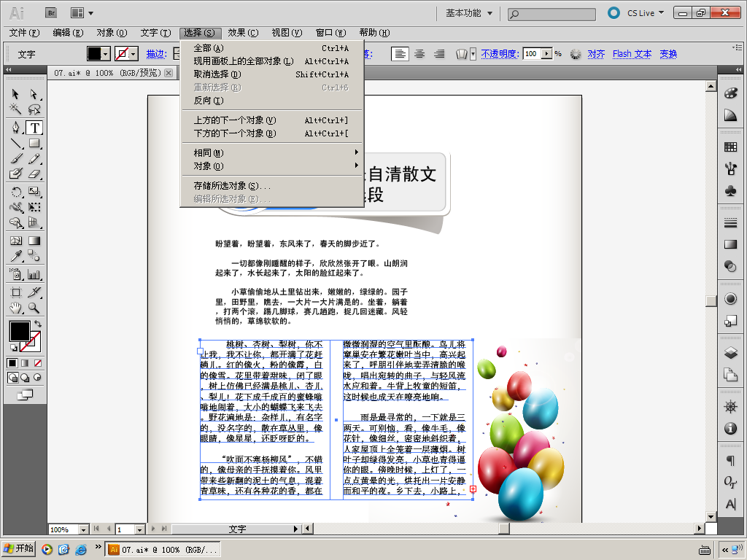Click the search field in top bar
747x560 pixels.
pyautogui.click(x=551, y=14)
